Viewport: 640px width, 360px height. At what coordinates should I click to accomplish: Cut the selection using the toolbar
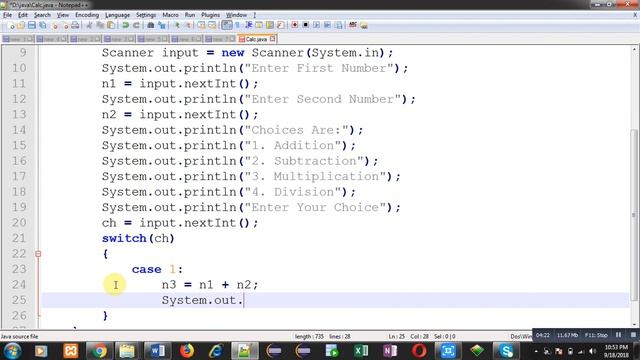pos(89,25)
